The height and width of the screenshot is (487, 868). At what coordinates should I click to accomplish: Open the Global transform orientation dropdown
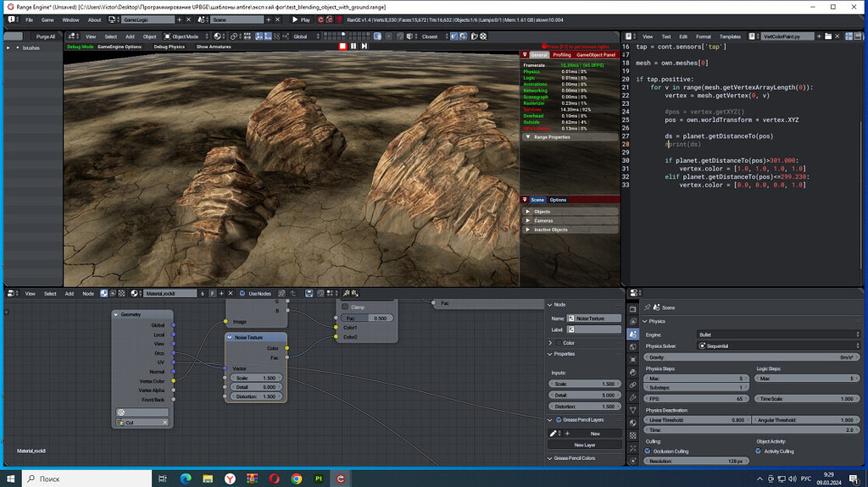click(306, 36)
